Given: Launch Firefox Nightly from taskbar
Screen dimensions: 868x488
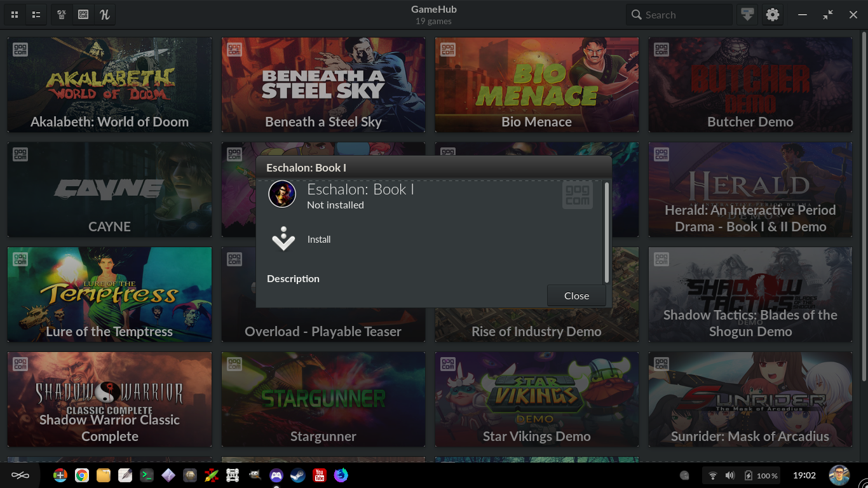Looking at the screenshot, I should [341, 475].
